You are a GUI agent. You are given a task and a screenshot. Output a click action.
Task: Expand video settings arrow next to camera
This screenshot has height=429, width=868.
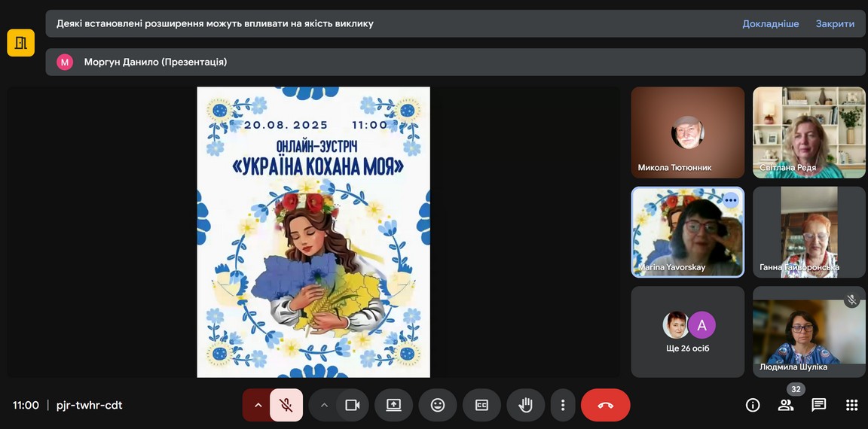click(x=325, y=405)
